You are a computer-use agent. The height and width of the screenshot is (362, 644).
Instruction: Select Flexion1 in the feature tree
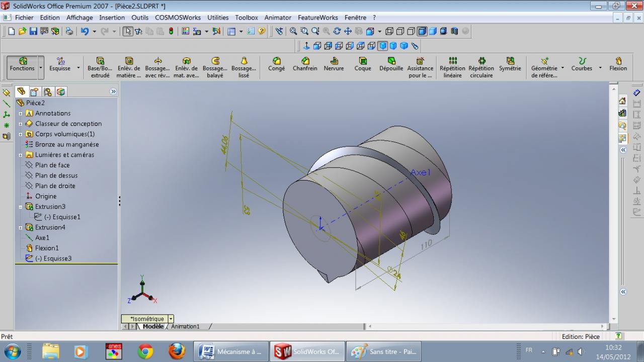point(47,248)
